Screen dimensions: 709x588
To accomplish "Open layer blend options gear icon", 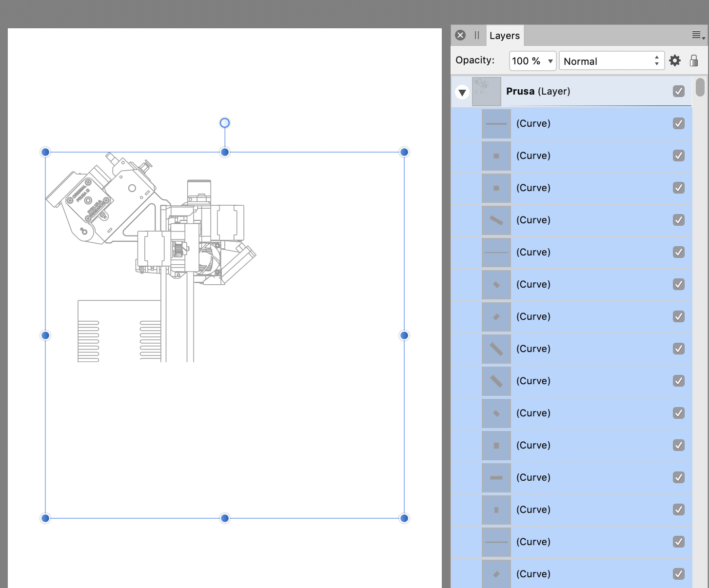I will tap(675, 60).
